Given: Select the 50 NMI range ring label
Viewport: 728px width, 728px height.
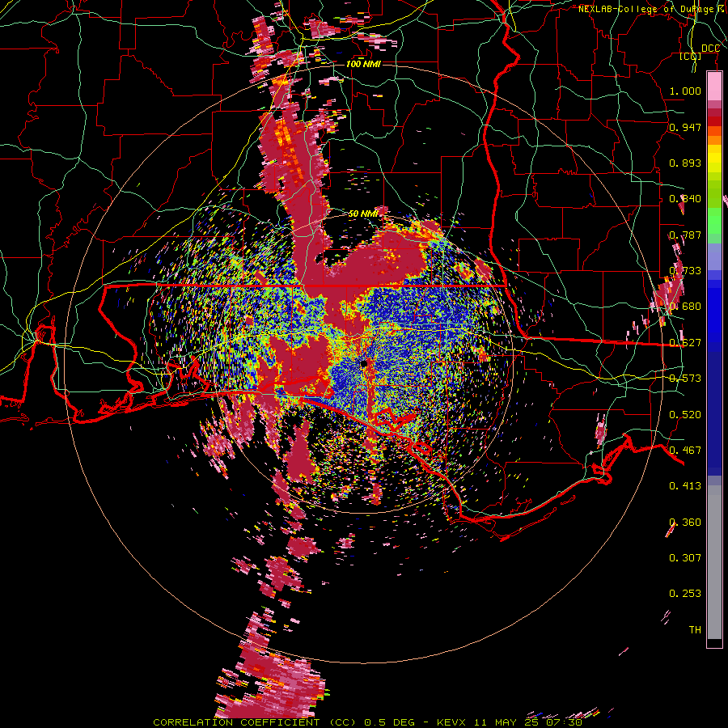Looking at the screenshot, I should click(x=363, y=214).
